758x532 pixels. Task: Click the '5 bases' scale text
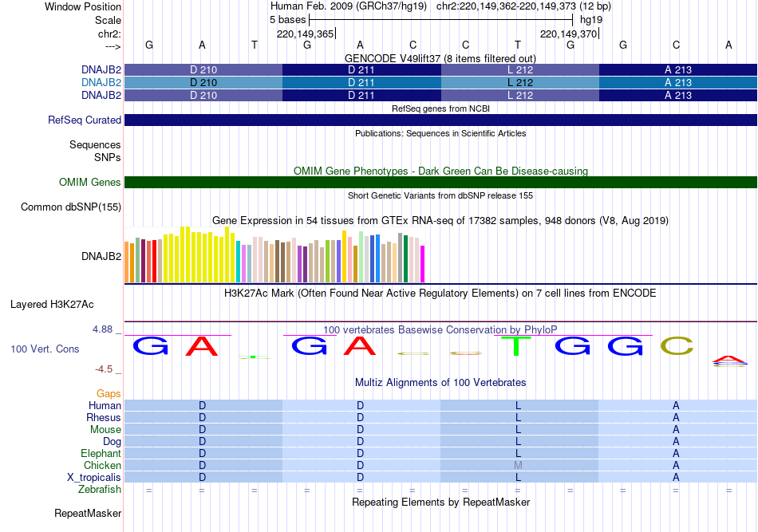(x=287, y=20)
